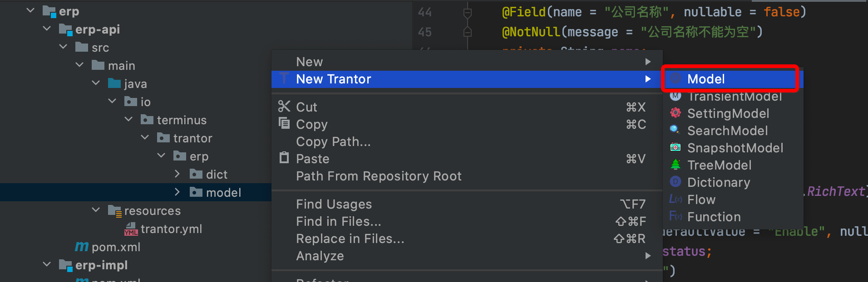
Task: Toggle the code fold marker at line 44
Action: (467, 12)
